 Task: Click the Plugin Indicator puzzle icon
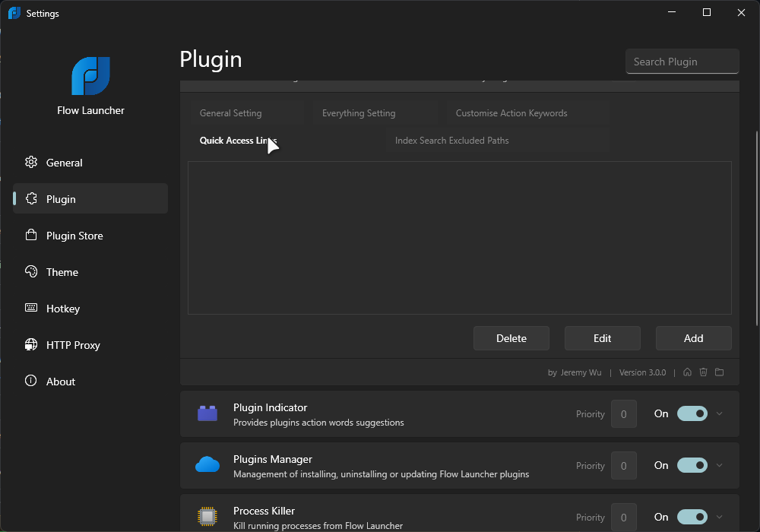(207, 413)
